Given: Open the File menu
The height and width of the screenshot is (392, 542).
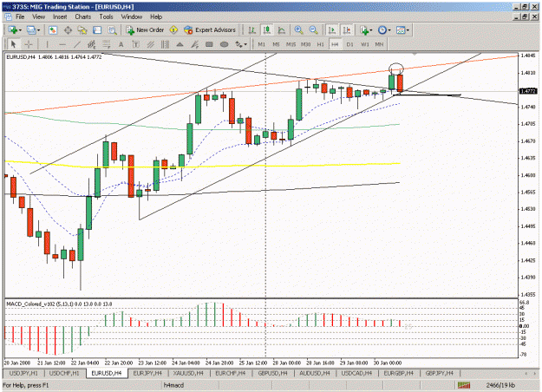Looking at the screenshot, I should pyautogui.click(x=20, y=16).
